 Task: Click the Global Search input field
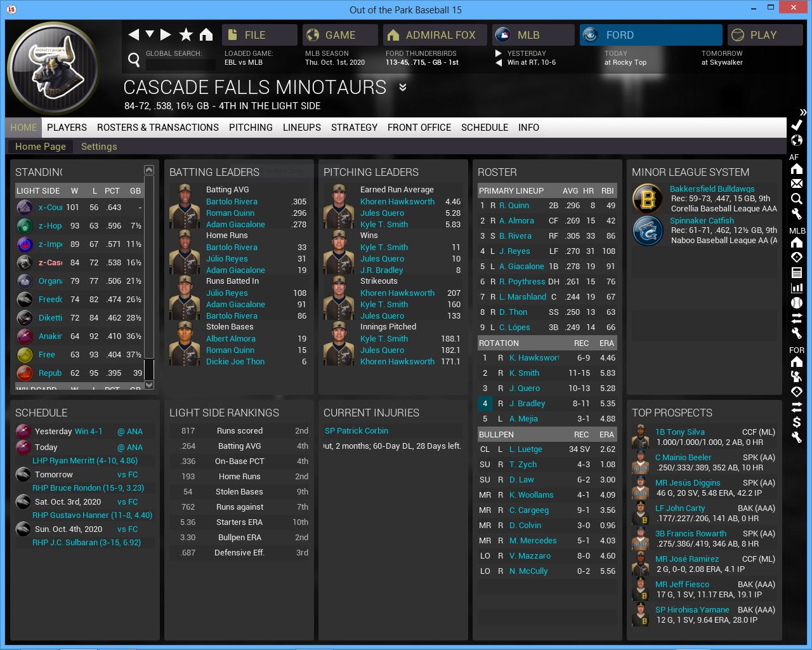tap(180, 64)
